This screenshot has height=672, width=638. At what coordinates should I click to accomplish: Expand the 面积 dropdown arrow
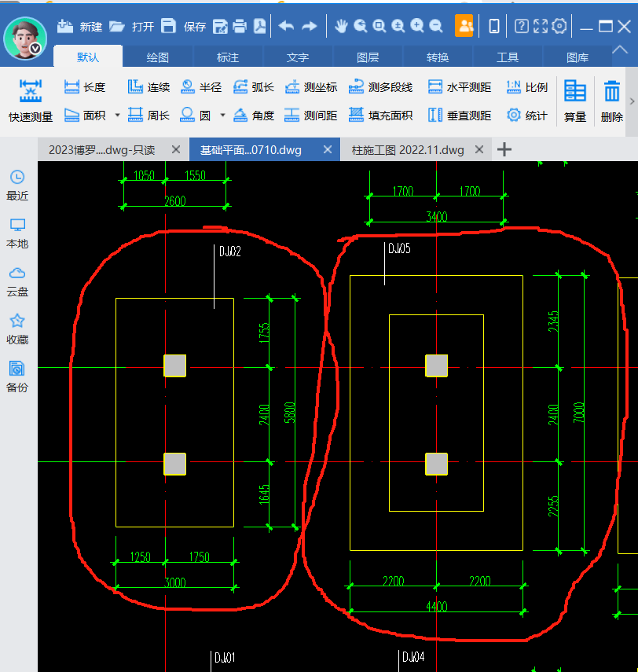[117, 116]
